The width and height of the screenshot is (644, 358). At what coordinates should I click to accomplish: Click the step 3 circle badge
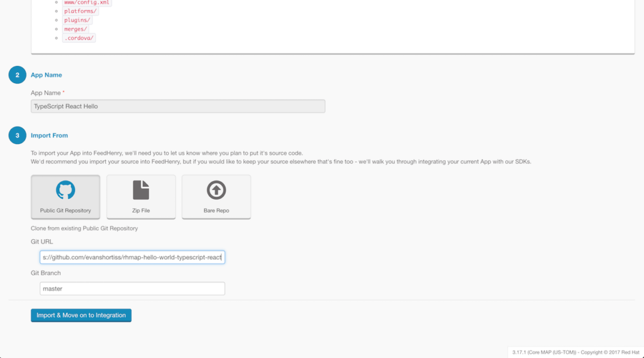coord(17,135)
